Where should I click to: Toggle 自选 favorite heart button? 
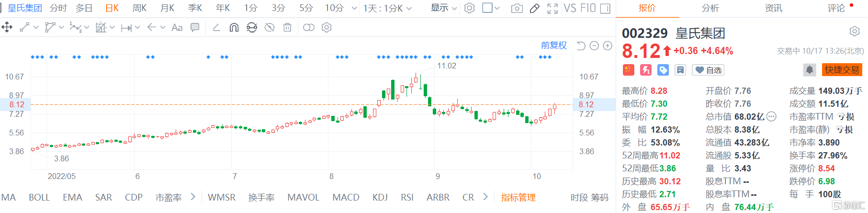pyautogui.click(x=709, y=70)
